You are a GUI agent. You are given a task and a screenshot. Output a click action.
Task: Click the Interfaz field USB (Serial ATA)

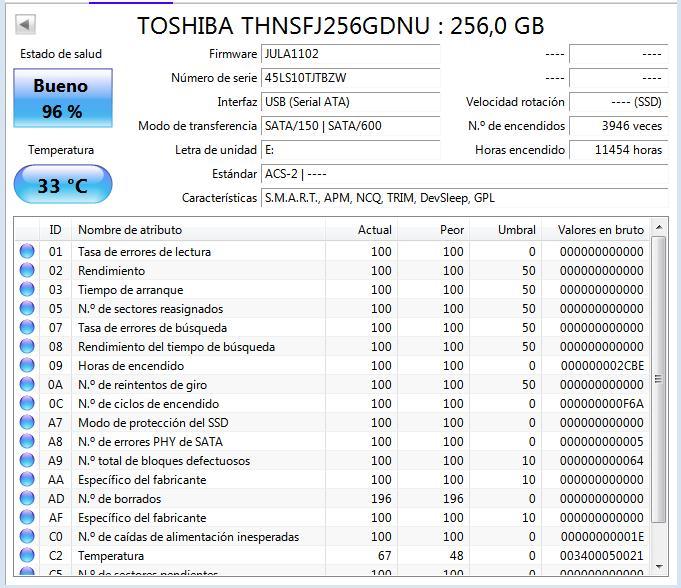tap(350, 102)
